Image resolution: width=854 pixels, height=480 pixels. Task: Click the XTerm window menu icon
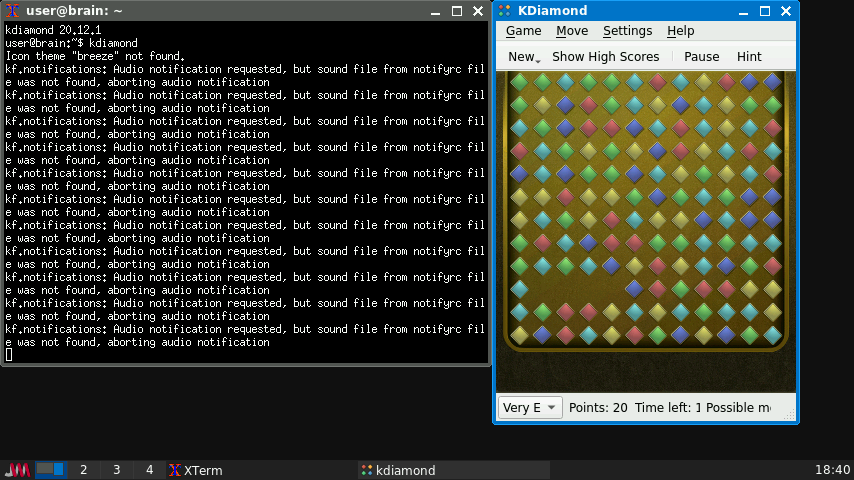[13, 11]
